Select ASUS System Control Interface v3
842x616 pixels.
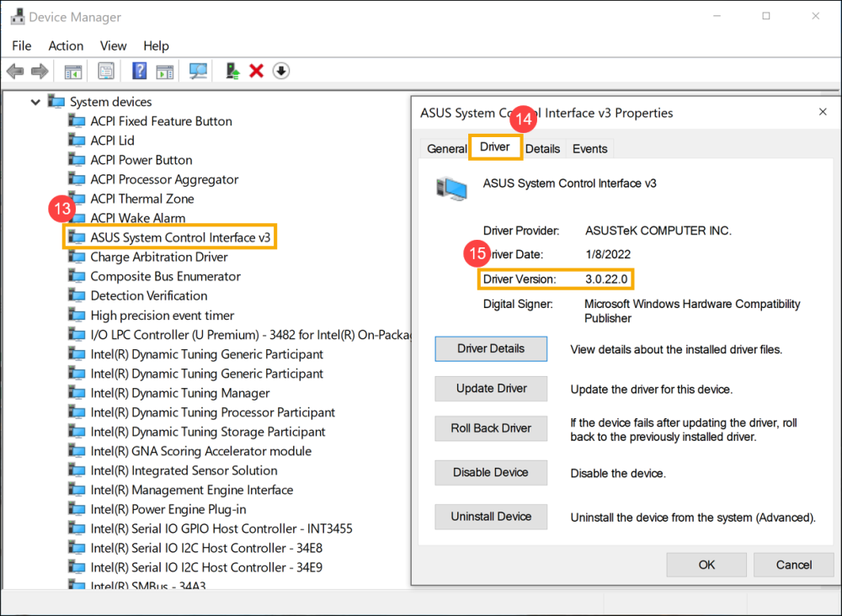pyautogui.click(x=180, y=237)
